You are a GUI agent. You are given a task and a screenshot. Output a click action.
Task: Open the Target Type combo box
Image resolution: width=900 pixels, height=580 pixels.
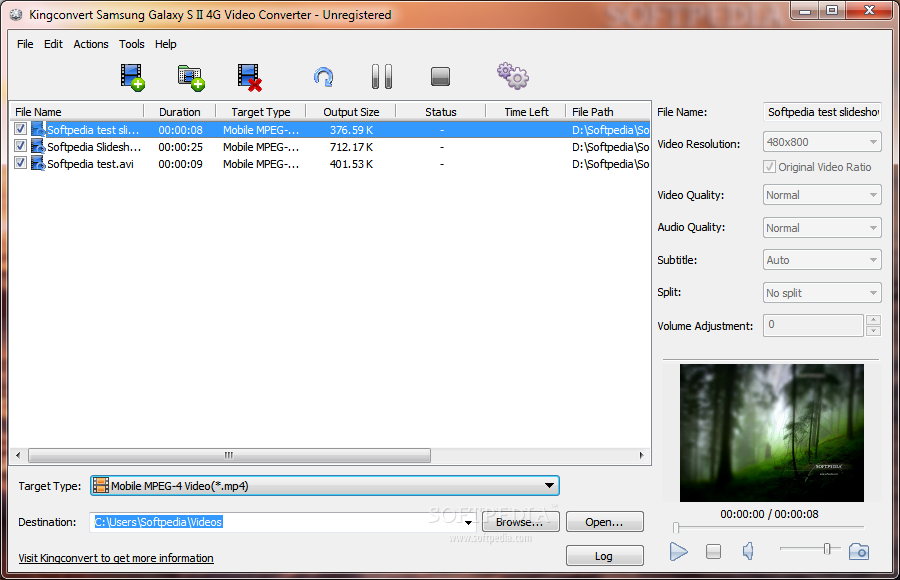click(x=325, y=486)
